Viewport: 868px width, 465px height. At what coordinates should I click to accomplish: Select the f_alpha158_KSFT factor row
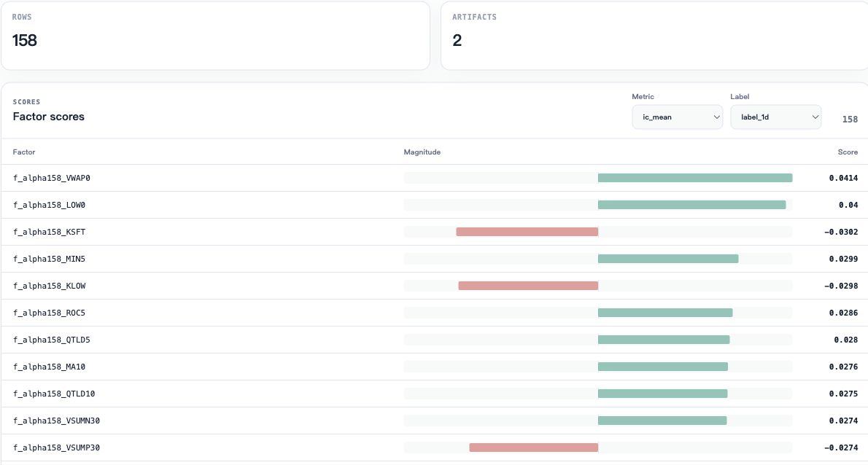click(x=435, y=232)
